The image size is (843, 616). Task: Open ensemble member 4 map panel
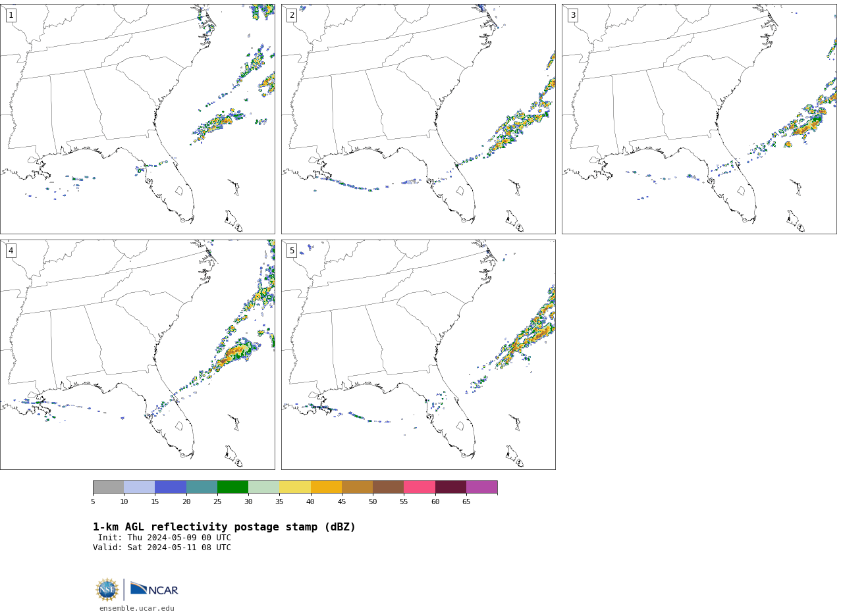pos(138,355)
